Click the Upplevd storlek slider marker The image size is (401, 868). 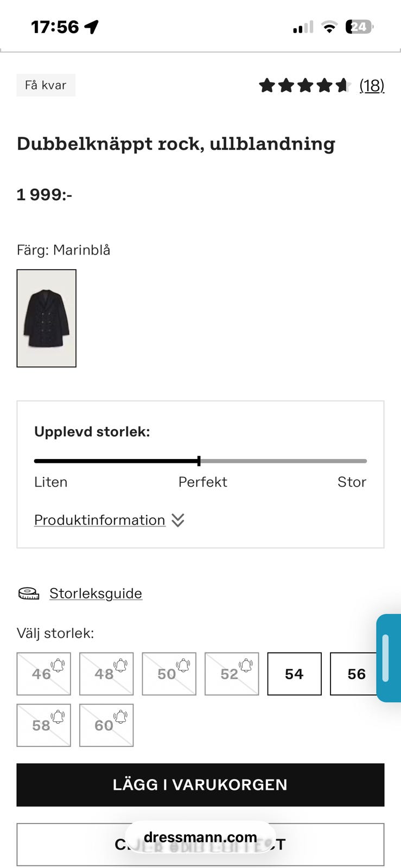click(x=199, y=461)
